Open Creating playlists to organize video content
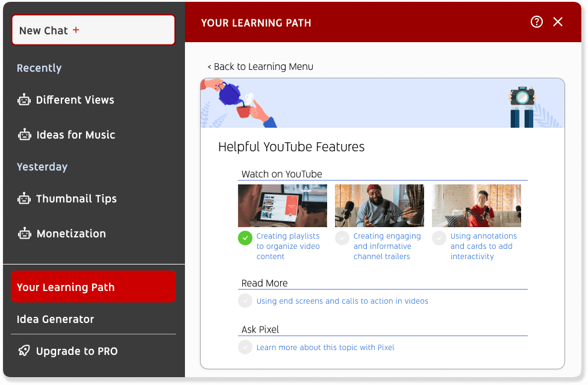Image resolution: width=588 pixels, height=385 pixels. click(x=288, y=246)
